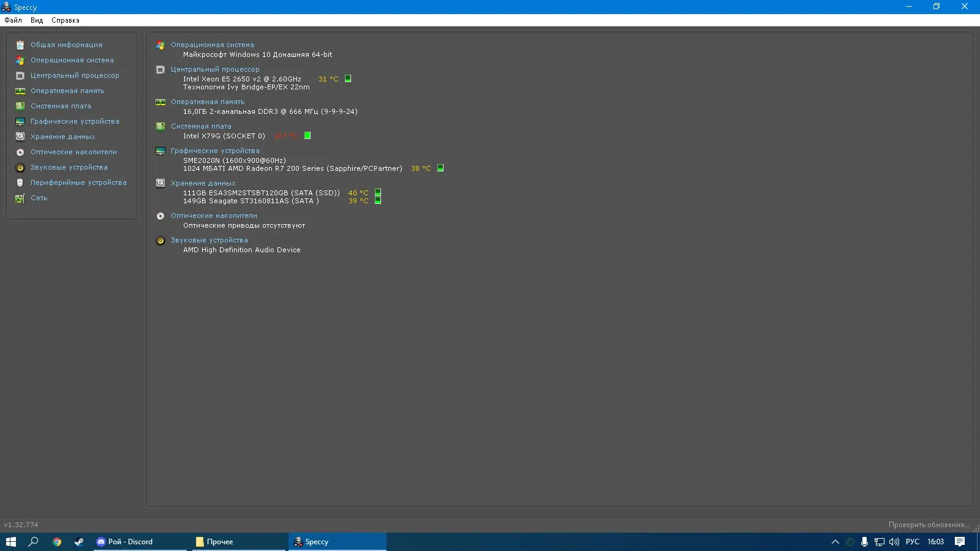Open the "Операционная система" heading link in summary
Viewport: 980px width, 551px height.
pos(213,45)
